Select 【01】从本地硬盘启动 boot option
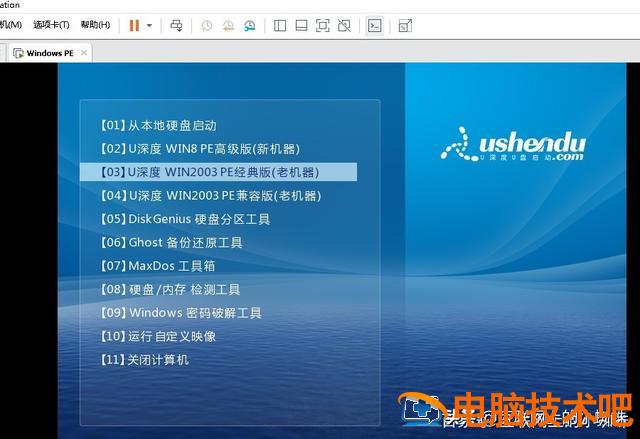The height and width of the screenshot is (439, 640). pos(158,125)
